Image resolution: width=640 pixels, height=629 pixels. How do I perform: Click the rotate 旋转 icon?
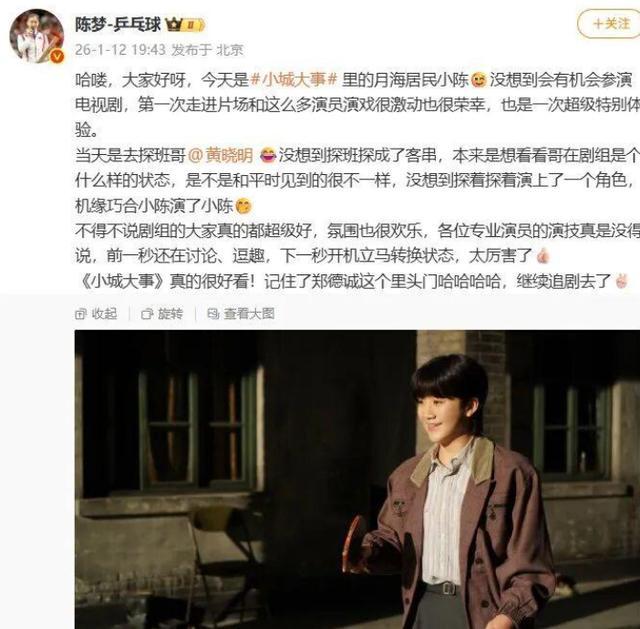147,314
